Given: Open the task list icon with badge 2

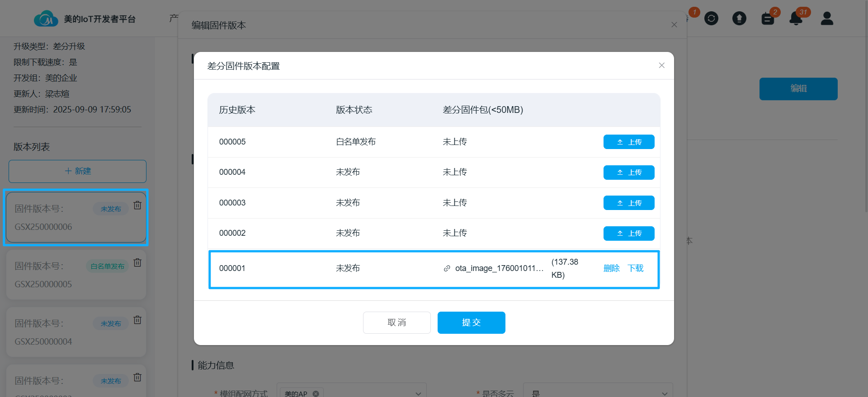Looking at the screenshot, I should click(768, 19).
